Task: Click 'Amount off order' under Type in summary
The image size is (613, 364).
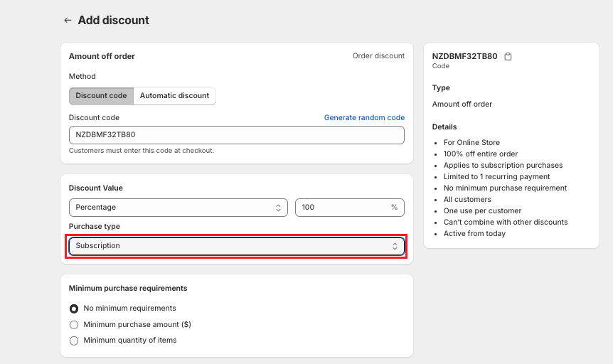Action: click(462, 105)
